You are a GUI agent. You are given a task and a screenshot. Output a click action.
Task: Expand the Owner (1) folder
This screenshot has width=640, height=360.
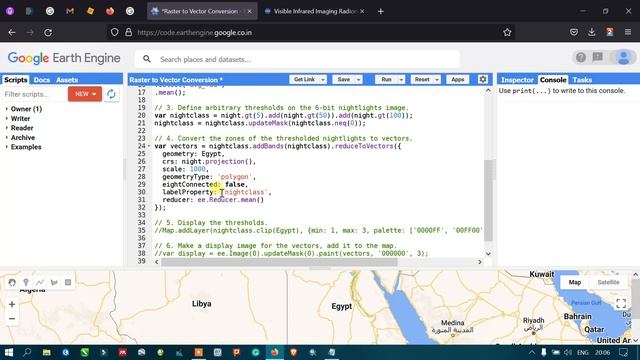tap(7, 109)
